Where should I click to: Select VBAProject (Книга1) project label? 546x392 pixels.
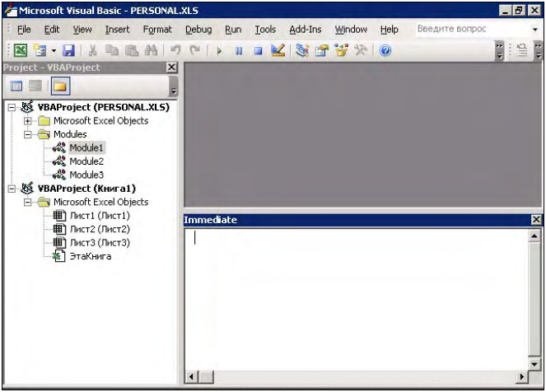(86, 189)
